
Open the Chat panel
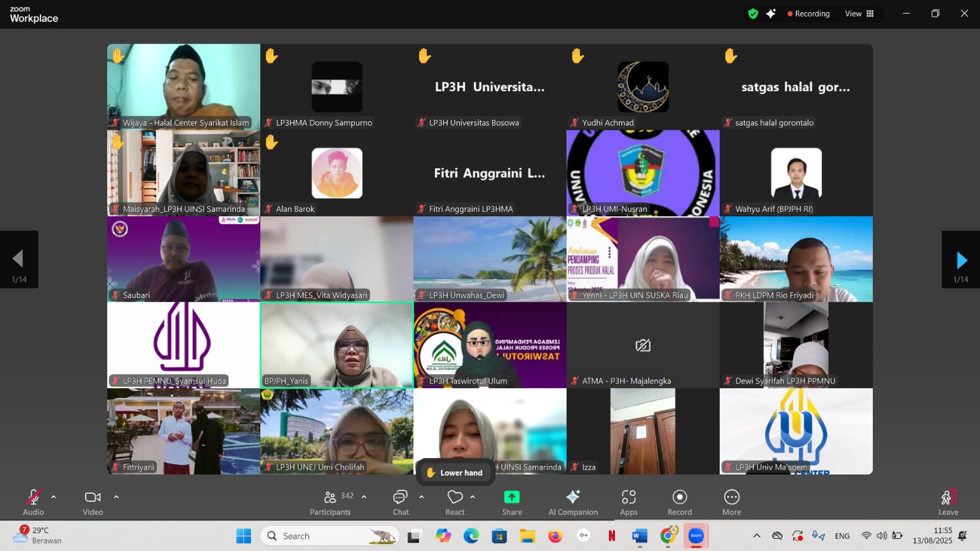401,502
